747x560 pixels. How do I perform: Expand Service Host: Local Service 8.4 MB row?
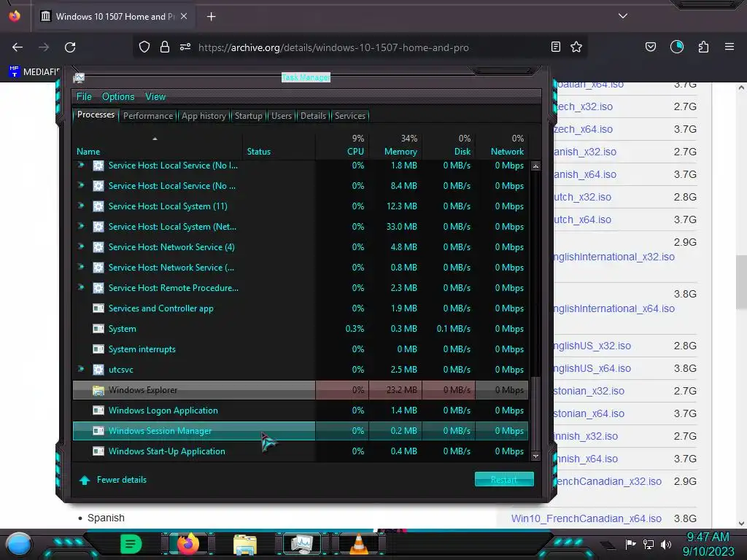coord(81,185)
